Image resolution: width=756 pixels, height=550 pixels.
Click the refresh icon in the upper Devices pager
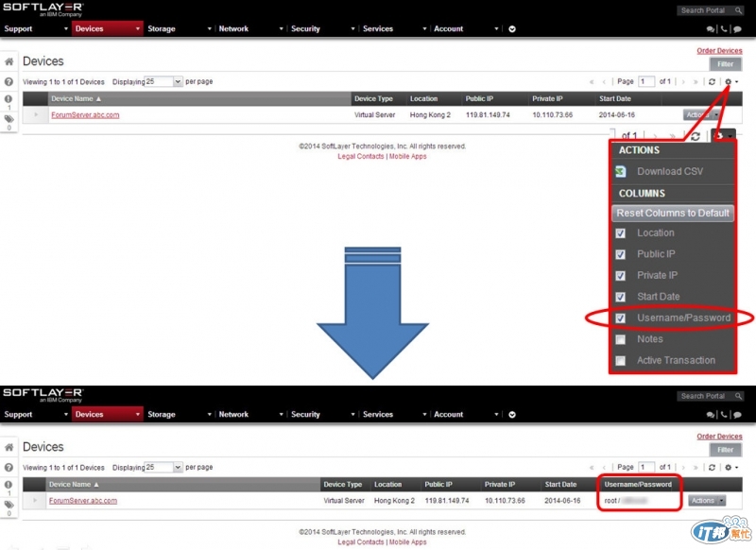pyautogui.click(x=712, y=81)
